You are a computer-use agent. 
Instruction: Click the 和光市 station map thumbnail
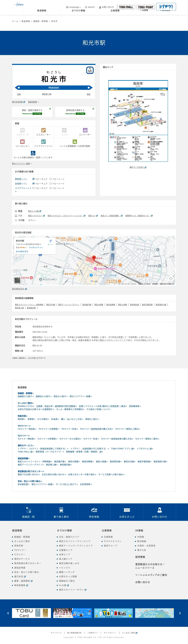138,121
